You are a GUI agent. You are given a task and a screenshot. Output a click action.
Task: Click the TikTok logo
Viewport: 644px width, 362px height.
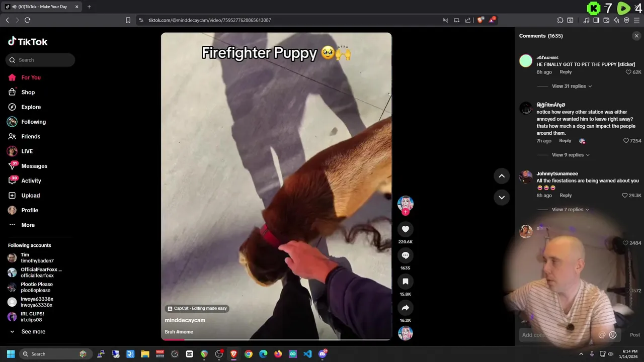28,42
